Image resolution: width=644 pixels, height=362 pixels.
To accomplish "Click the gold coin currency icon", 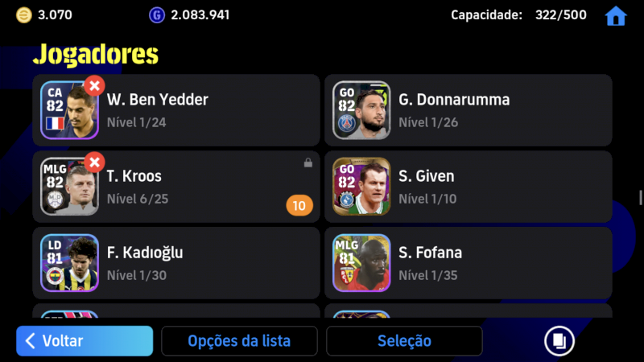I will coord(24,15).
